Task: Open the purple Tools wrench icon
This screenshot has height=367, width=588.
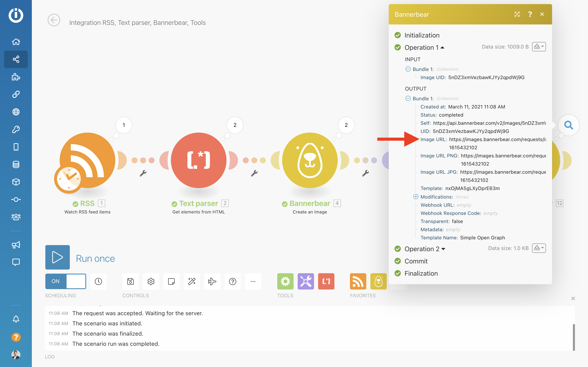Action: [306, 281]
